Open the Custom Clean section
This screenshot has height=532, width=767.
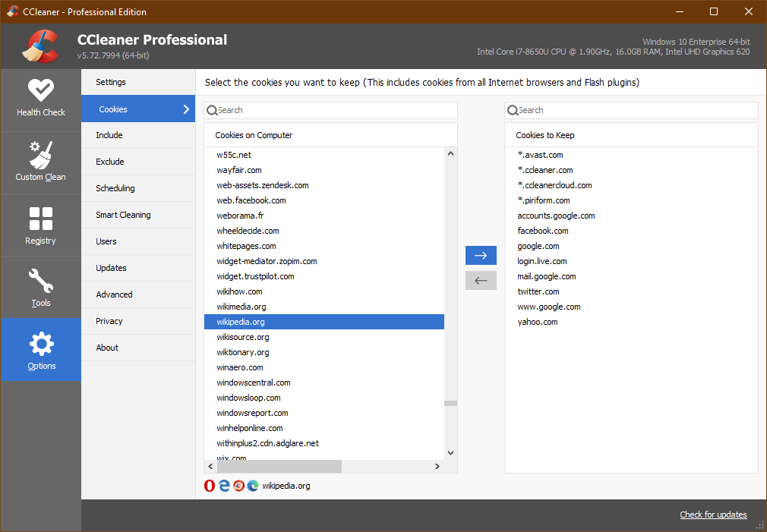pos(41,162)
